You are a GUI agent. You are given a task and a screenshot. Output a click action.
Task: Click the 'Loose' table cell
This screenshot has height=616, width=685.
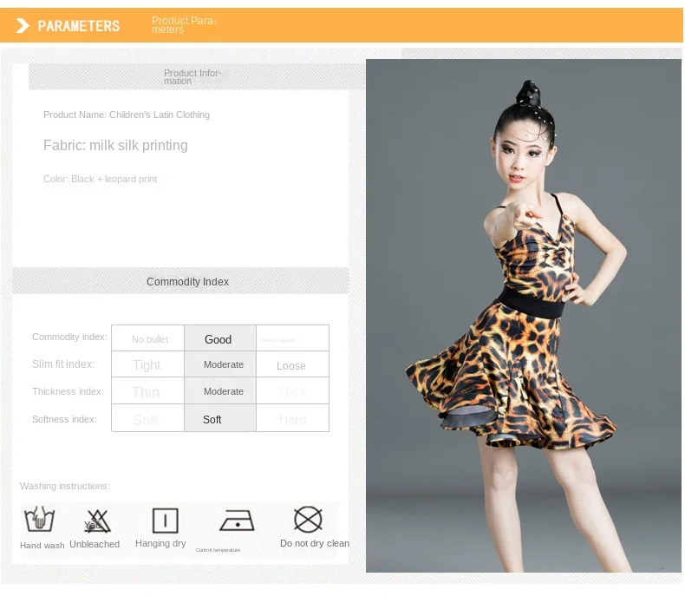tap(292, 364)
